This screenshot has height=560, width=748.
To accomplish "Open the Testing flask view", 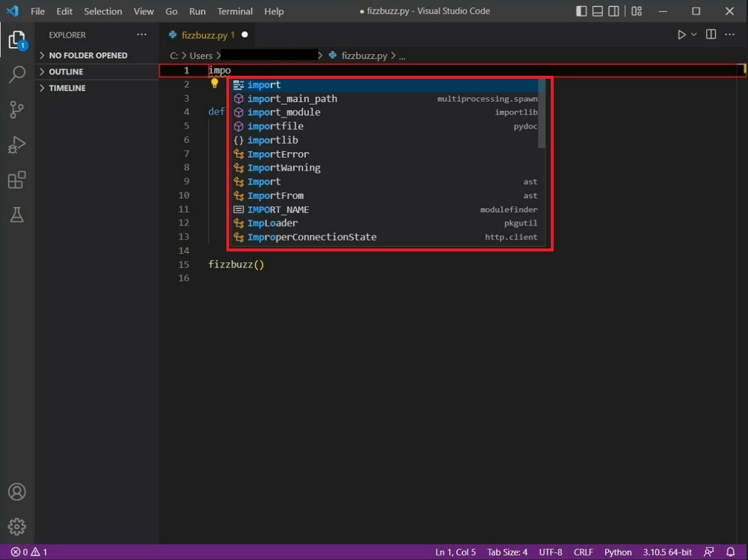I will click(17, 215).
